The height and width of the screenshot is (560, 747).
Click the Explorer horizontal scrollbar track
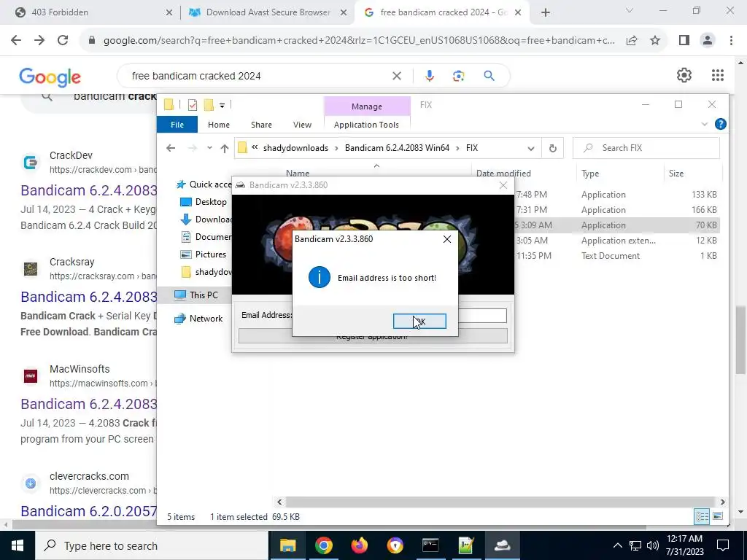500,502
